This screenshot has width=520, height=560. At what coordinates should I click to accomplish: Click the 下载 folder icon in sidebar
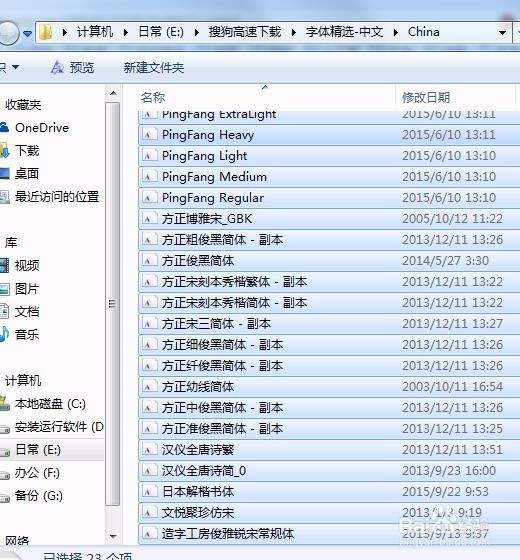click(x=4, y=151)
